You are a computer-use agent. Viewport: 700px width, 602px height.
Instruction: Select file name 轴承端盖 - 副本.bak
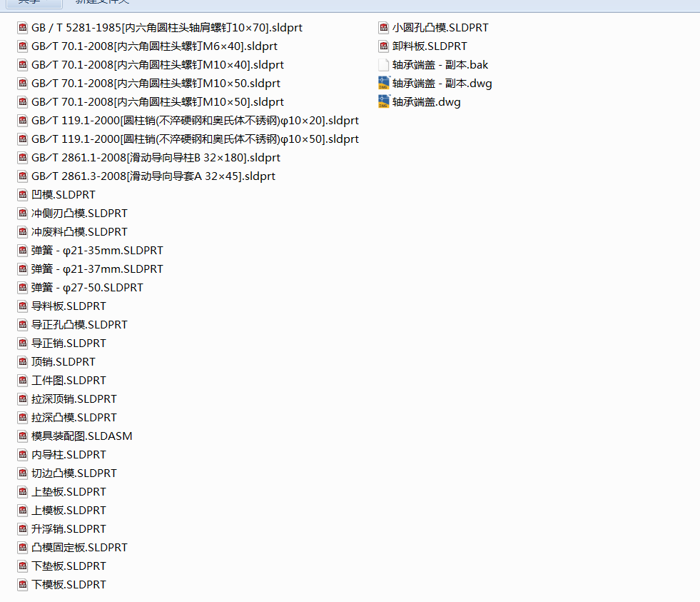pyautogui.click(x=440, y=65)
